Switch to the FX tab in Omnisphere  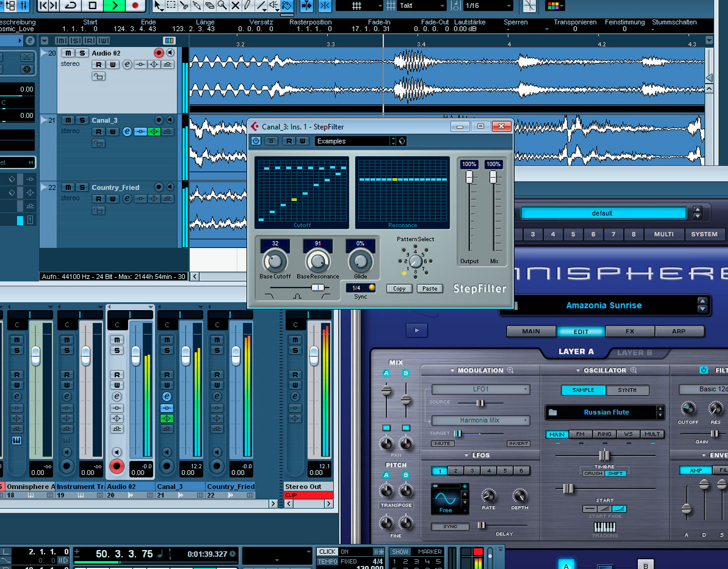630,332
